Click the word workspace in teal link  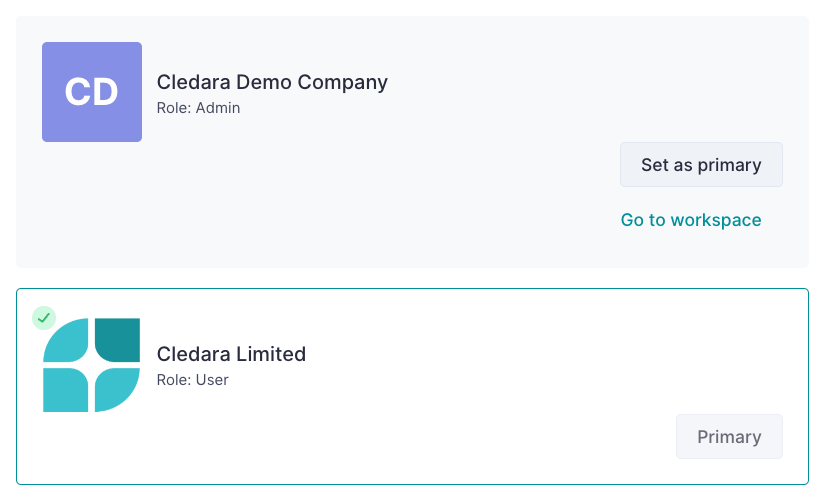point(716,220)
